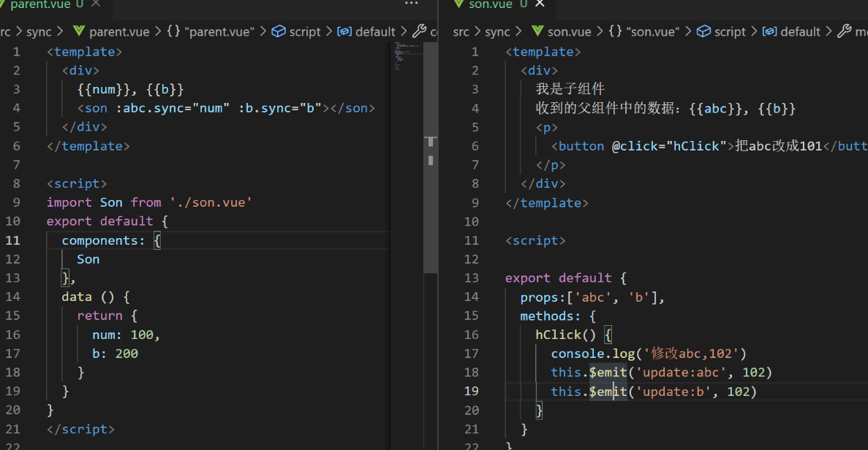Click line number 19 in son.vue
The height and width of the screenshot is (450, 868).
pyautogui.click(x=471, y=392)
